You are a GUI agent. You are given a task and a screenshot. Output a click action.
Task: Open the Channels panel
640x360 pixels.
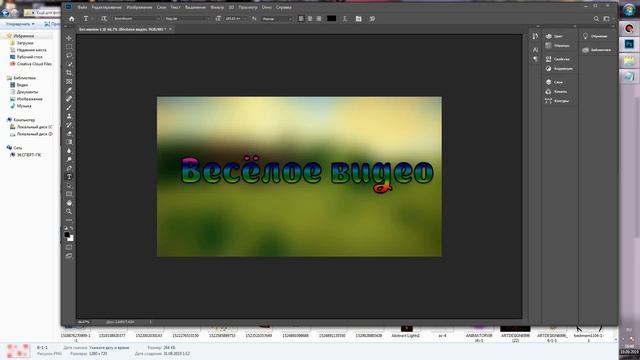coord(556,91)
